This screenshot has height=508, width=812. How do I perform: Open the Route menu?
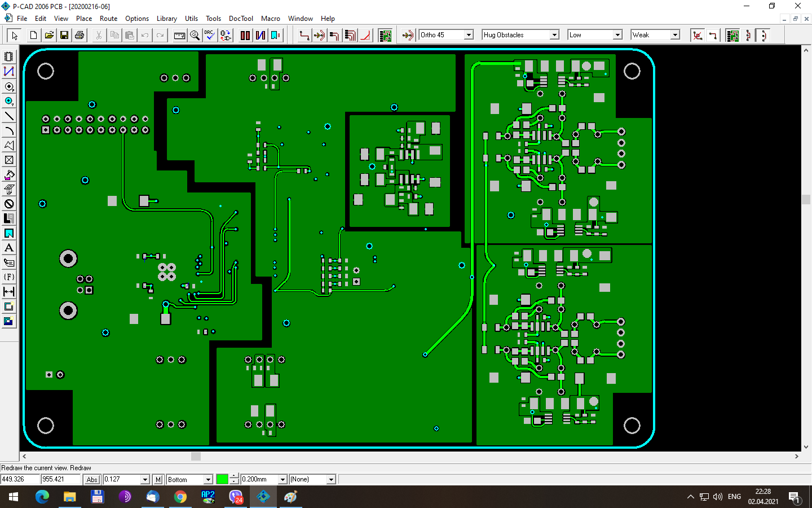pyautogui.click(x=108, y=19)
